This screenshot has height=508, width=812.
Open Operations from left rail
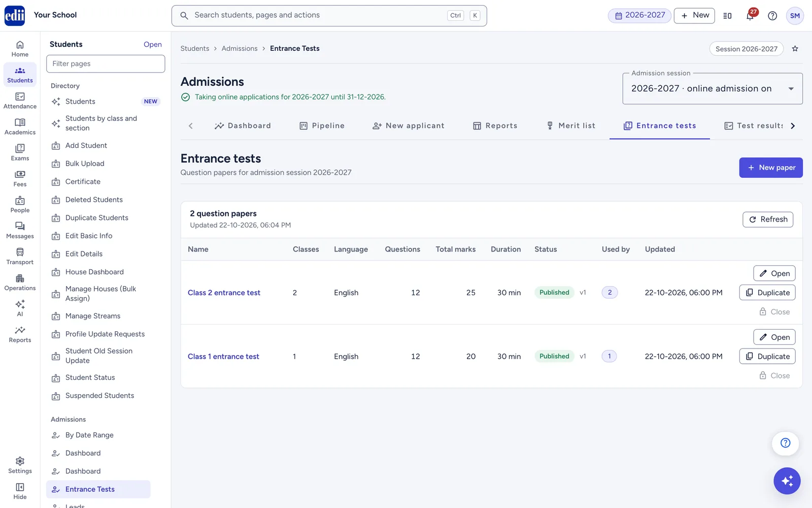click(x=20, y=282)
